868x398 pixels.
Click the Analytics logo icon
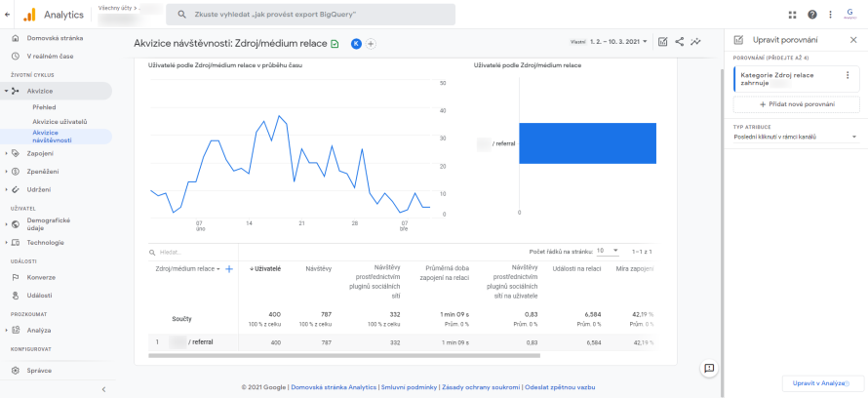click(29, 15)
